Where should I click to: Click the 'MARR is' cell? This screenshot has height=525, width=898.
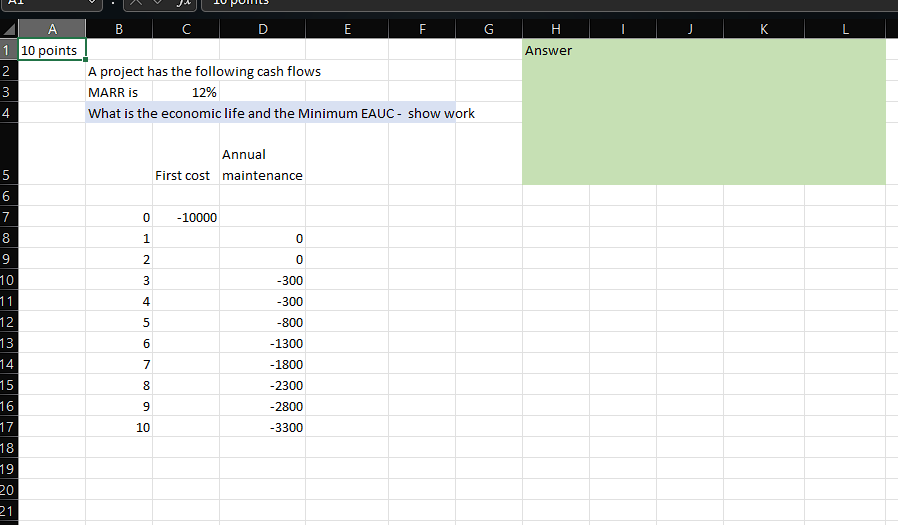(119, 92)
